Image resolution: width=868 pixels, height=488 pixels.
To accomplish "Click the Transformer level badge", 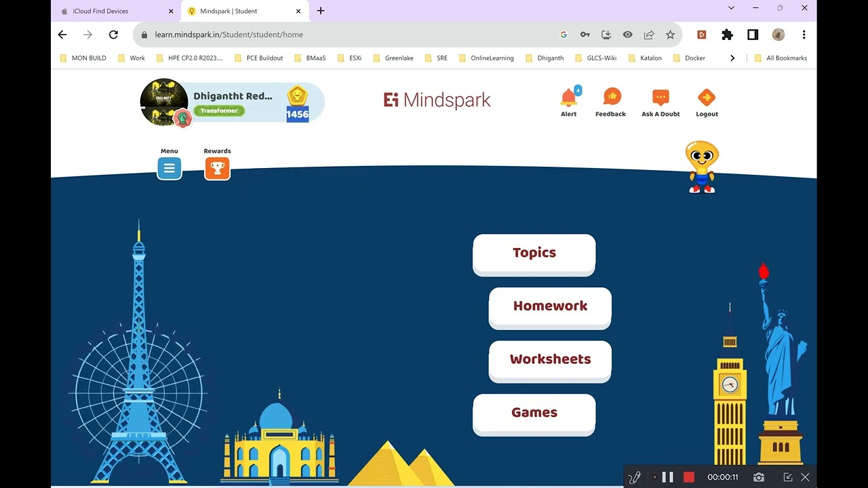I will (x=219, y=110).
